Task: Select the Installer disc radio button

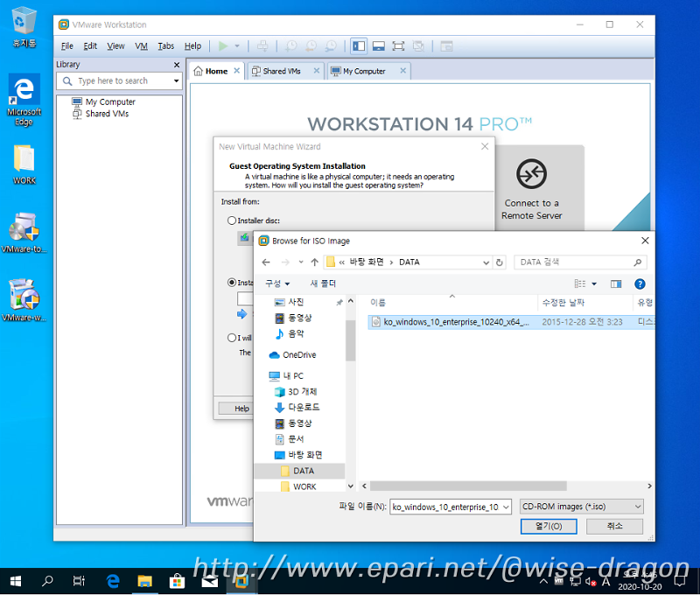Action: pyautogui.click(x=232, y=220)
